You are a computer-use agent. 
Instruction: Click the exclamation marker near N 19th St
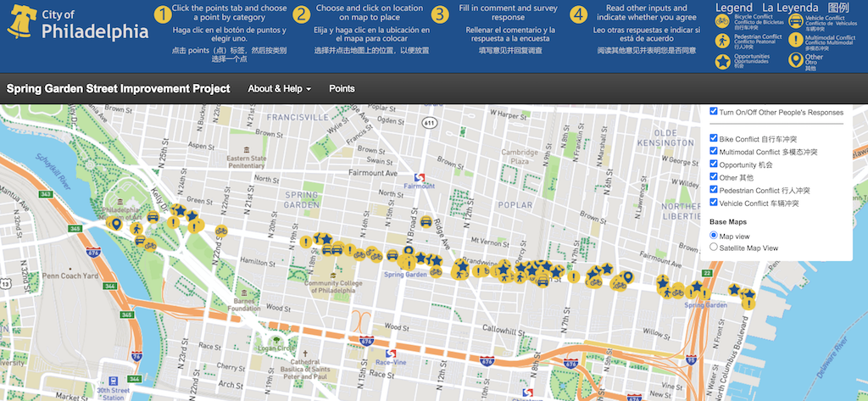point(305,242)
